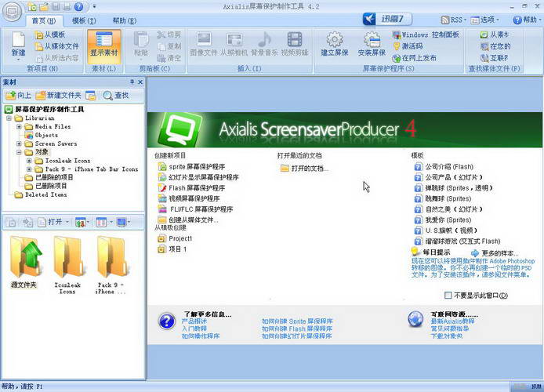The image size is (544, 392).
Task: Click the 迅雷7 button in the title area
Action: click(x=387, y=18)
